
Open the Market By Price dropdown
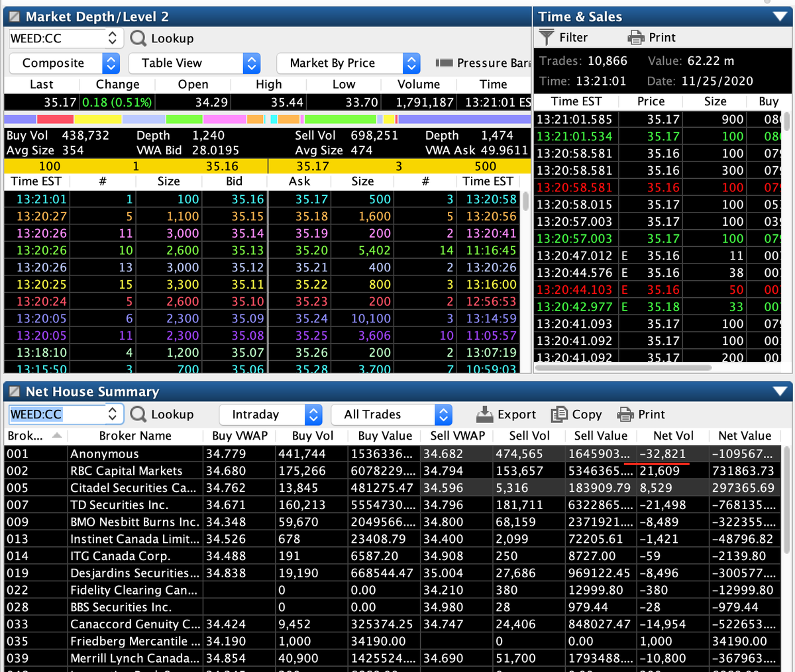[x=349, y=63]
